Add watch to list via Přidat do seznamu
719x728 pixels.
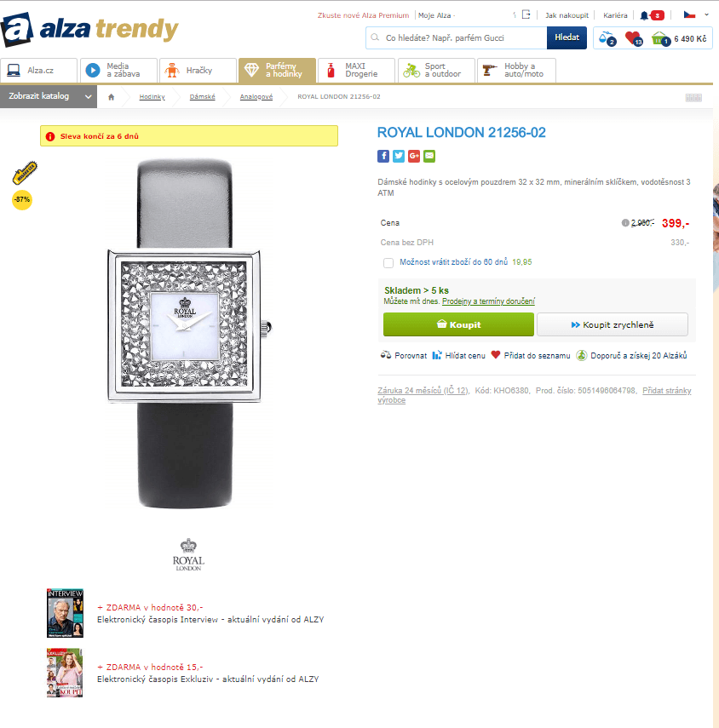point(531,355)
